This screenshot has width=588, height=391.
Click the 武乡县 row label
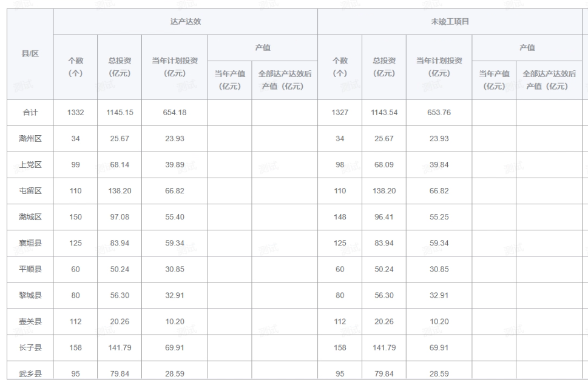(x=30, y=373)
